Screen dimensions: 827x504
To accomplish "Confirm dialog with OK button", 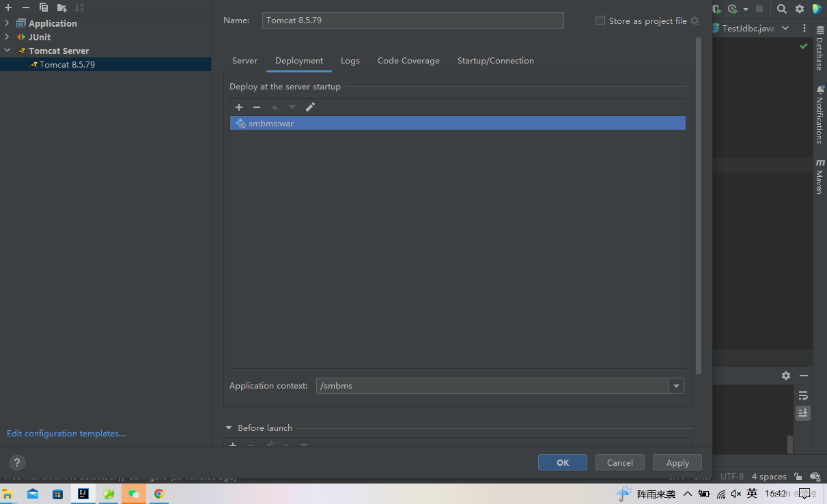I will pyautogui.click(x=563, y=462).
